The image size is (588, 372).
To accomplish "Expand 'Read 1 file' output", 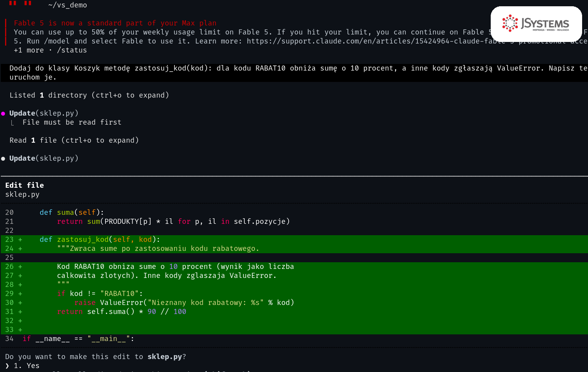I will point(74,140).
